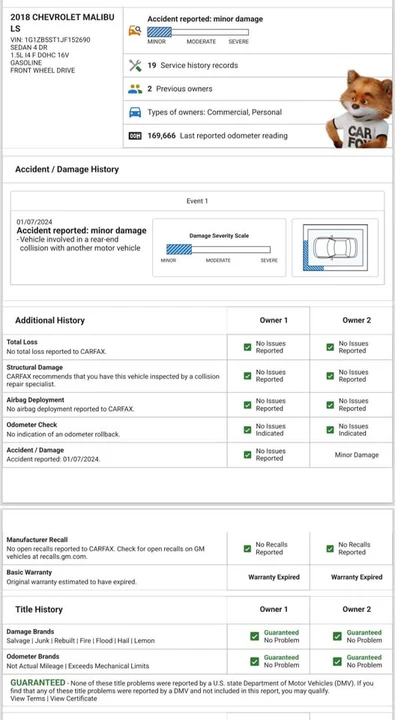
Task: Select the Event 1 header
Action: [x=197, y=201]
